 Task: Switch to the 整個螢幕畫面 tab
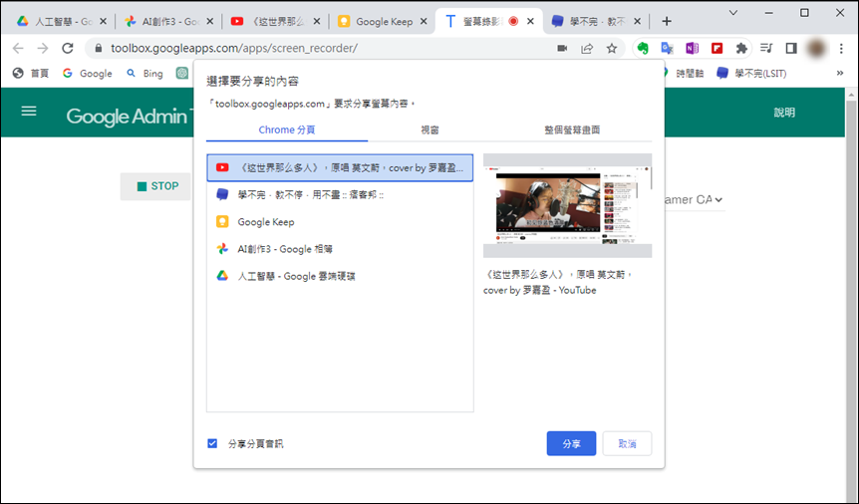pos(572,129)
